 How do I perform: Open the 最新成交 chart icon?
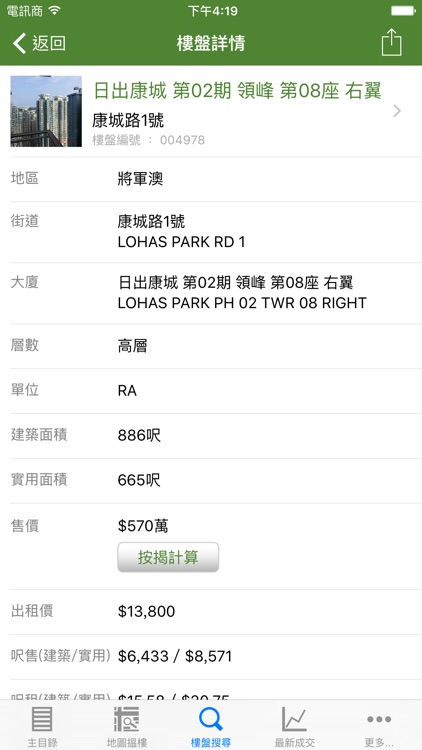[294, 719]
